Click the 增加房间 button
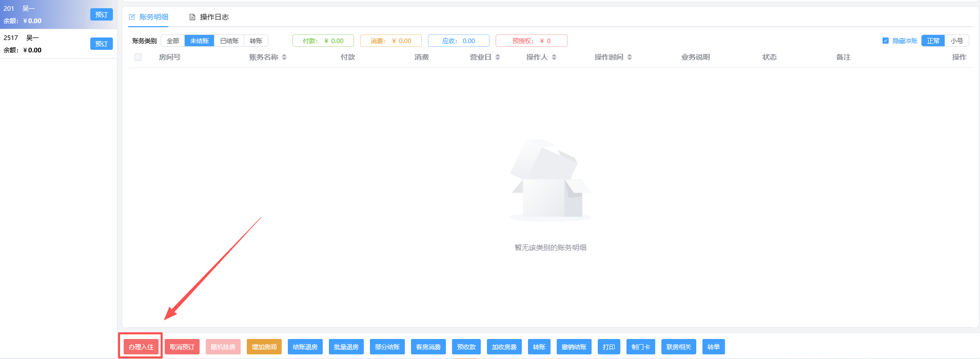Image resolution: width=980 pixels, height=359 pixels. 264,347
